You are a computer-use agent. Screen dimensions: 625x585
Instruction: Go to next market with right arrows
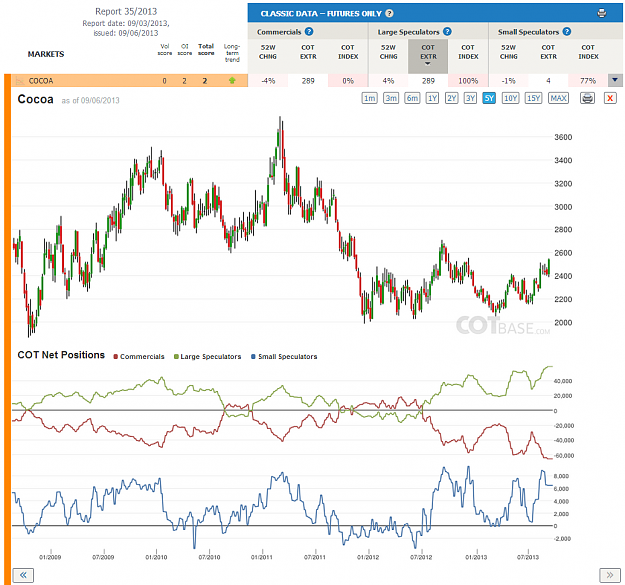pos(610,575)
